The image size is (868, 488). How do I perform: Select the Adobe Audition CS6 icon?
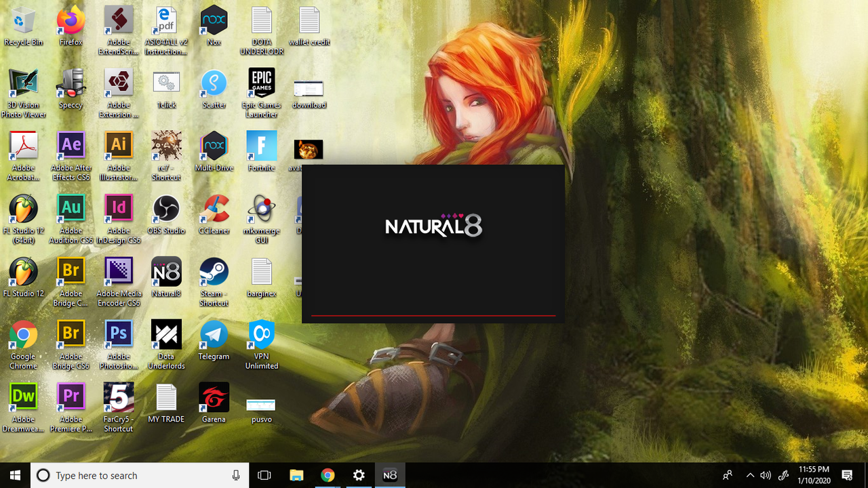(71, 220)
